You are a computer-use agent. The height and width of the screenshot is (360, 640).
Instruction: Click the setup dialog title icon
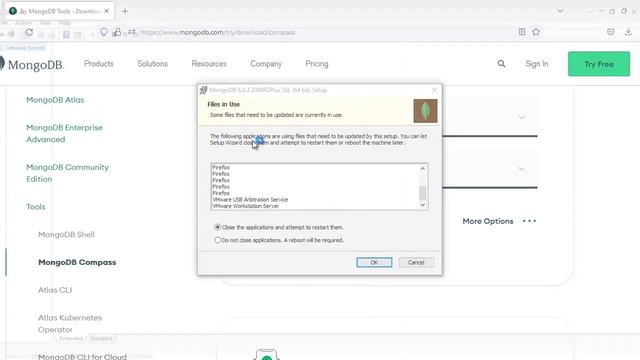point(203,90)
